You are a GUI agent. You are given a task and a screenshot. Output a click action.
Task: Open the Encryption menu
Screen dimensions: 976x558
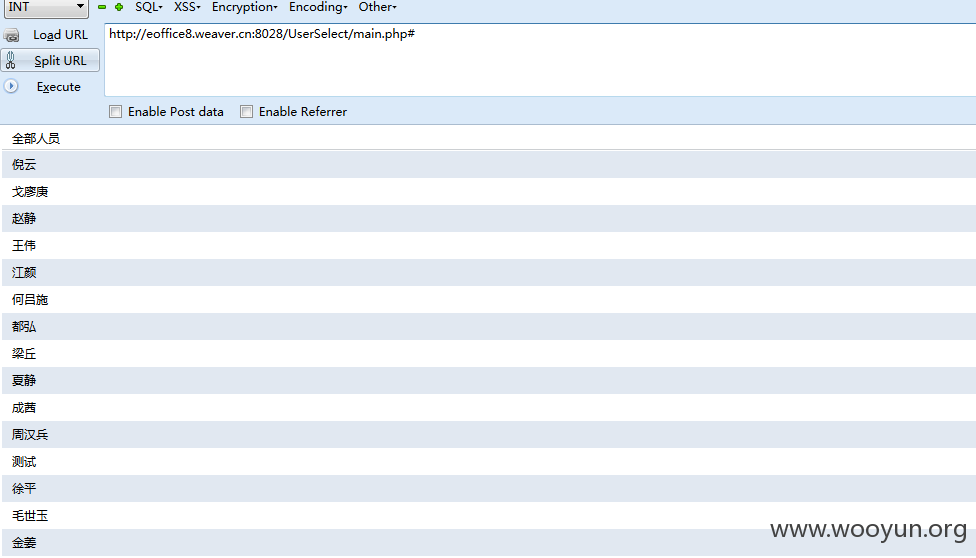tap(244, 7)
